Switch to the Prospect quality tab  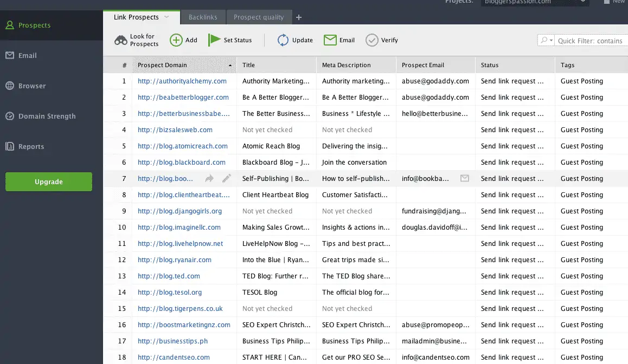259,17
